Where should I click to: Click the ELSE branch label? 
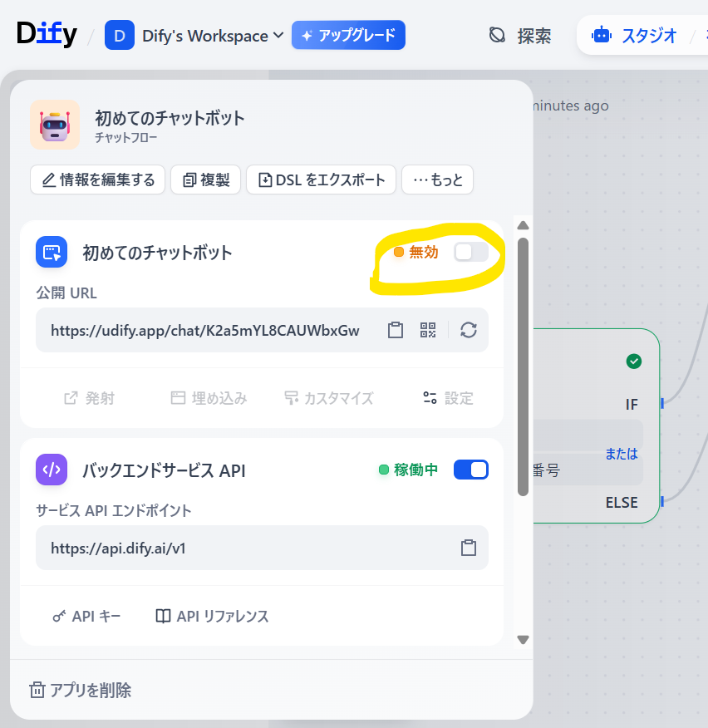pyautogui.click(x=622, y=502)
